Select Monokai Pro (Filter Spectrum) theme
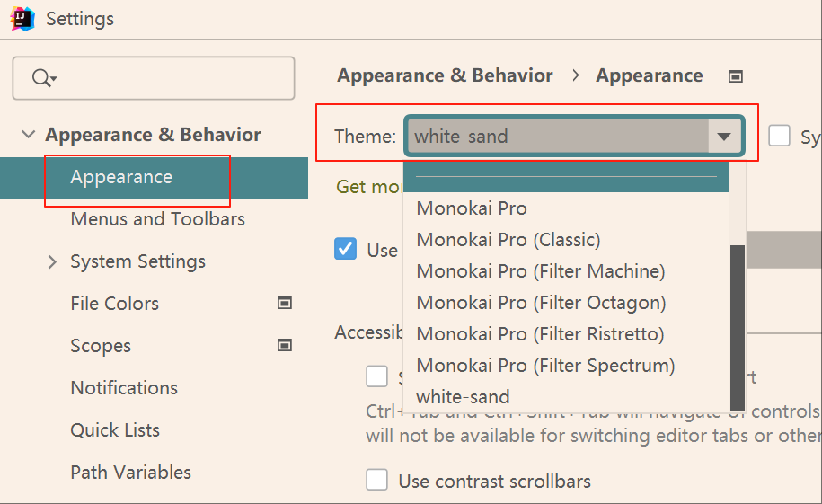This screenshot has width=822, height=504. point(545,366)
